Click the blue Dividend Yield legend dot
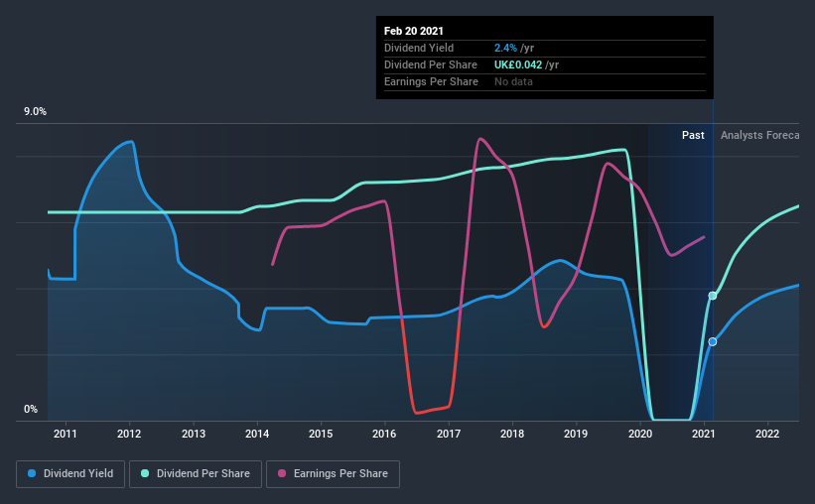The width and height of the screenshot is (815, 504). tap(32, 473)
